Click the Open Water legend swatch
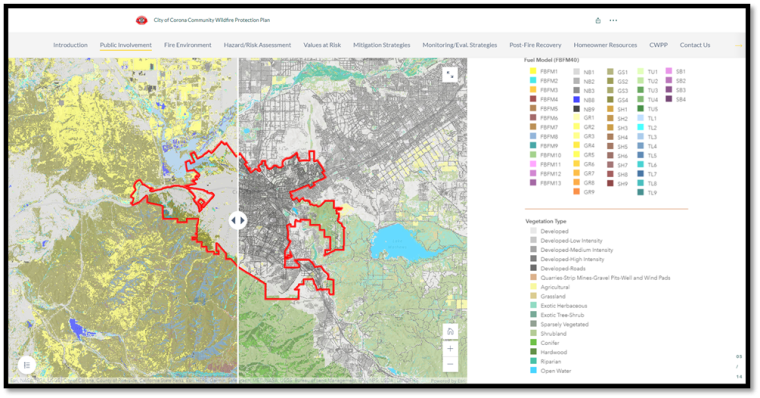This screenshot has width=760, height=398. pos(534,370)
